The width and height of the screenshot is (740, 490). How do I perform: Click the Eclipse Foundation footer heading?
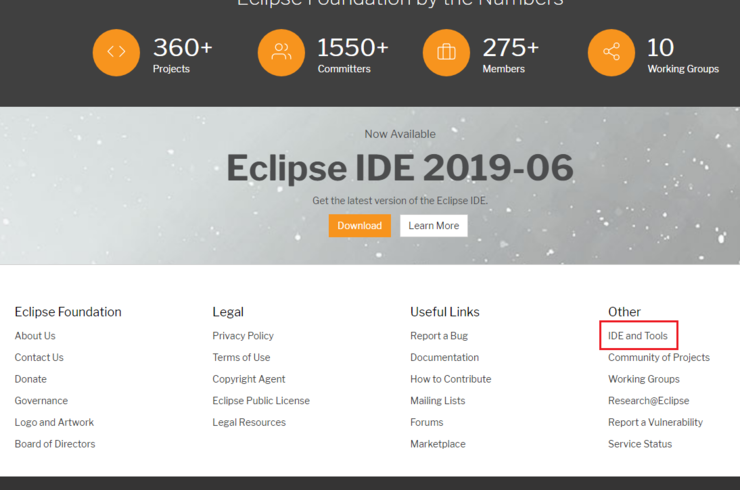(x=68, y=312)
